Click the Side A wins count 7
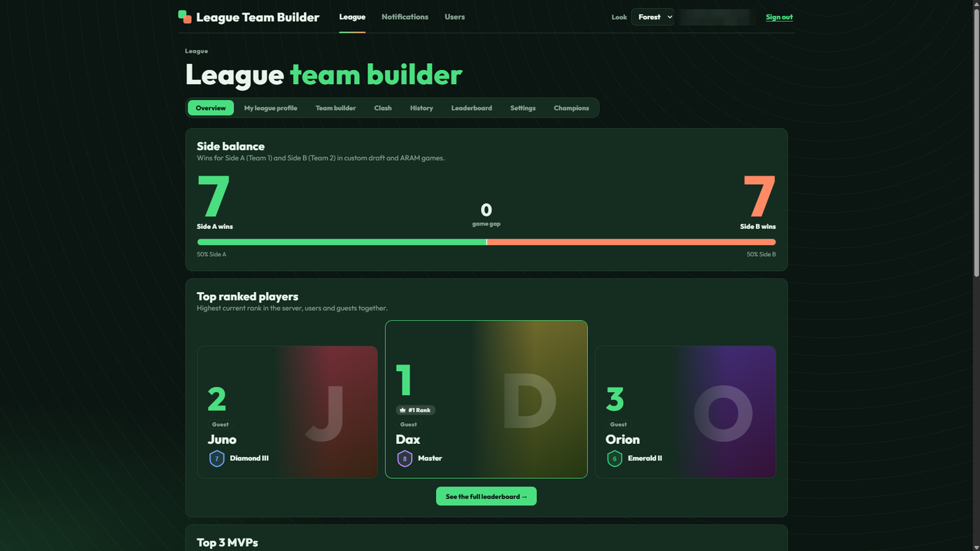 [214, 197]
